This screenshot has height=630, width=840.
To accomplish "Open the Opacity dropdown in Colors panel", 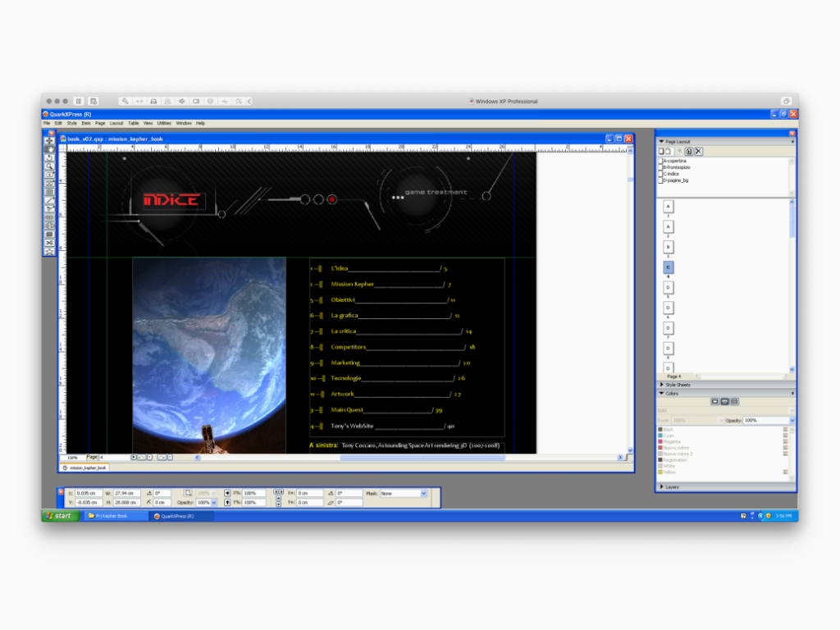I will tap(792, 421).
